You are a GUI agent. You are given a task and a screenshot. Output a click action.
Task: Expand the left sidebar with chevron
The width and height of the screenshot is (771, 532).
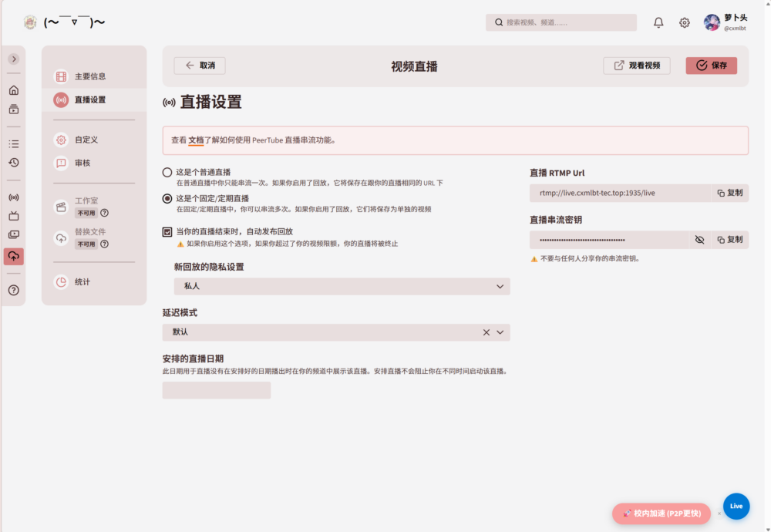pyautogui.click(x=14, y=59)
